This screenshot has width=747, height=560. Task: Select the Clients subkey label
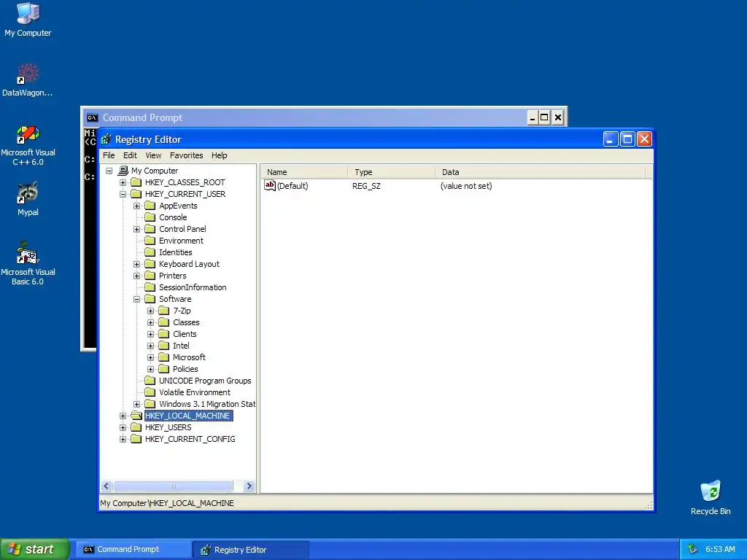185,334
